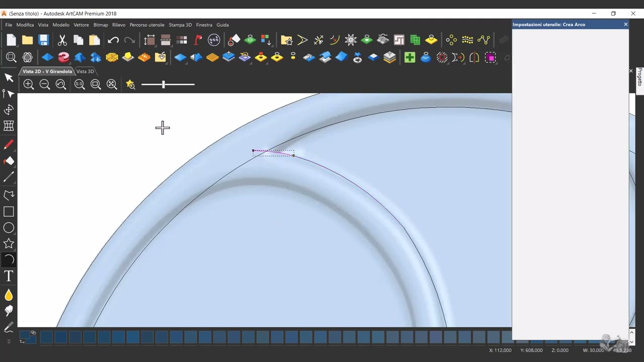
Task: Zoom in on the 2D view
Action: (29, 84)
